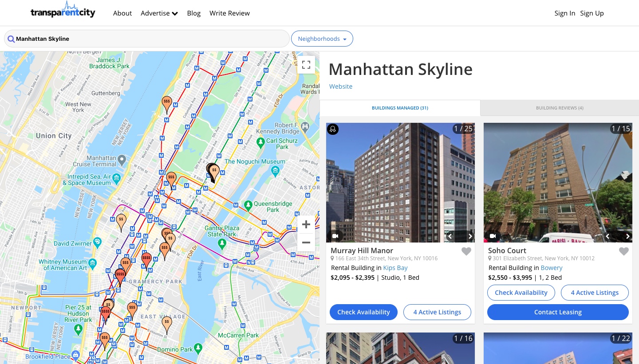The image size is (639, 364).
Task: Expand the Advertise menu chevron
Action: click(174, 13)
